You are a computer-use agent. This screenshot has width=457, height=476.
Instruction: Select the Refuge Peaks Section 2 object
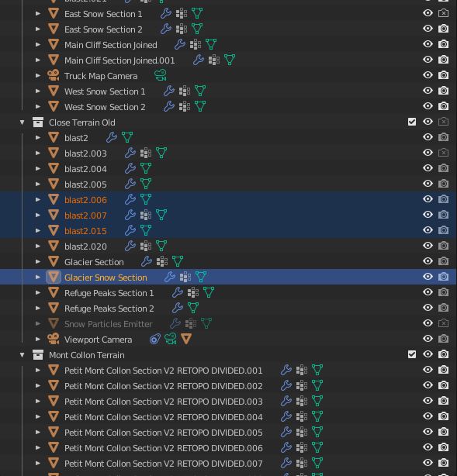(109, 309)
